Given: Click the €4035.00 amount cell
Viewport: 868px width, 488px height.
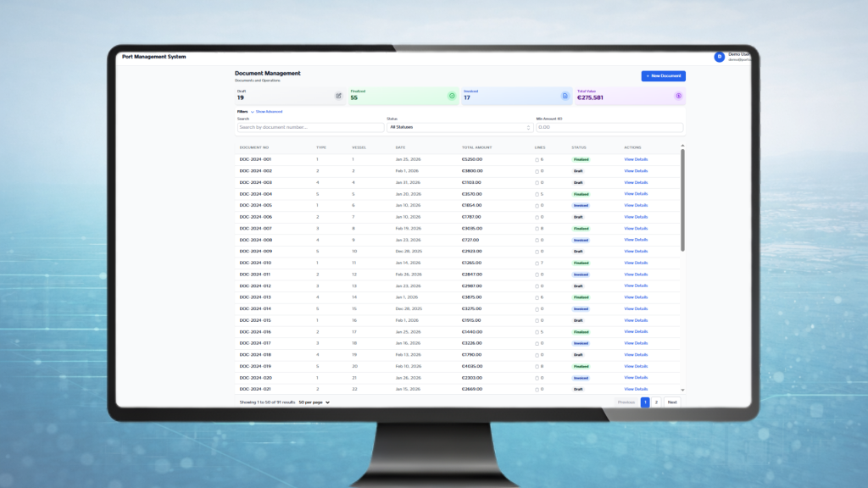Looking at the screenshot, I should tap(472, 366).
